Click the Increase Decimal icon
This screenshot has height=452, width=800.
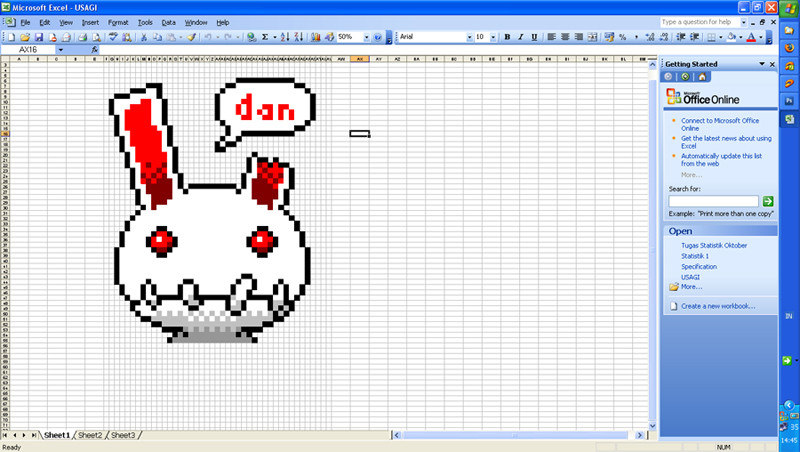pyautogui.click(x=649, y=37)
